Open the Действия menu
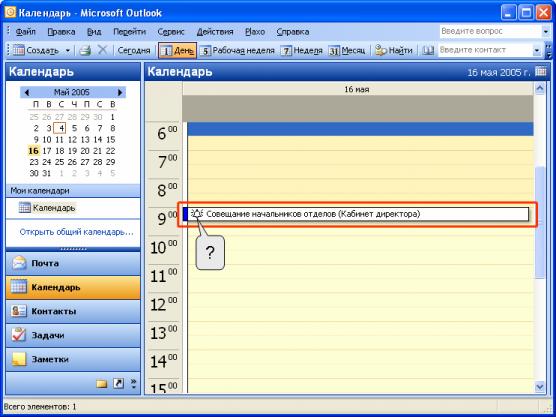 tap(215, 32)
